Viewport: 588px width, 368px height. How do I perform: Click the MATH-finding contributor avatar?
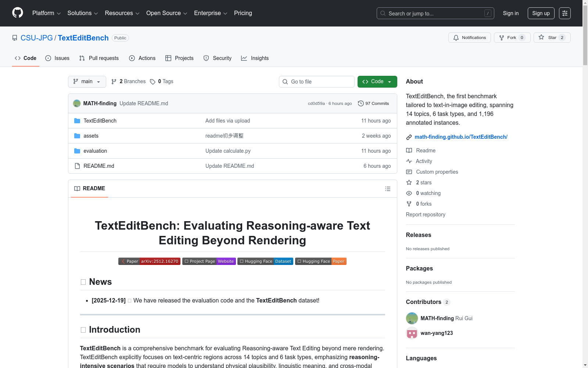point(412,318)
